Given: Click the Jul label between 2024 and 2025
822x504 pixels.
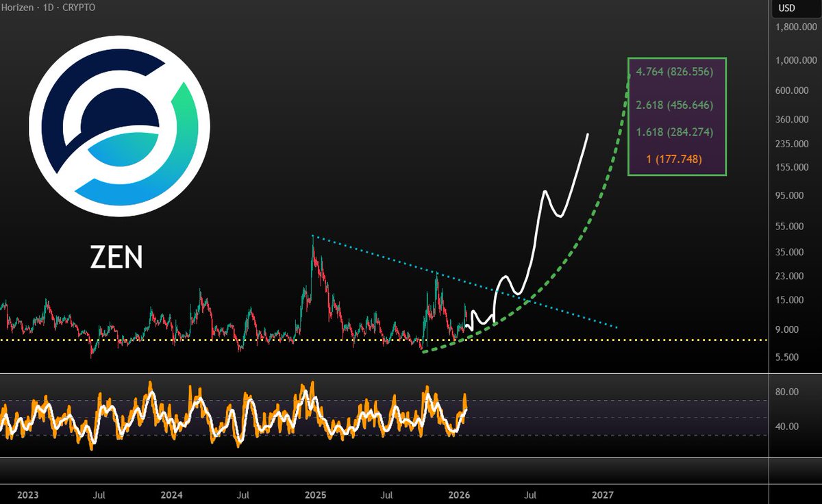Looking at the screenshot, I should tap(244, 494).
